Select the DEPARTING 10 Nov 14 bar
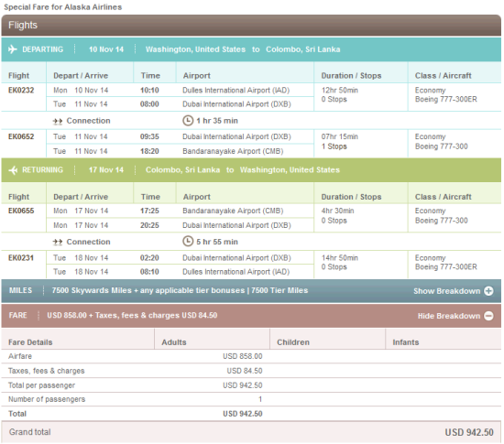The width and height of the screenshot is (504, 444). pyautogui.click(x=251, y=49)
